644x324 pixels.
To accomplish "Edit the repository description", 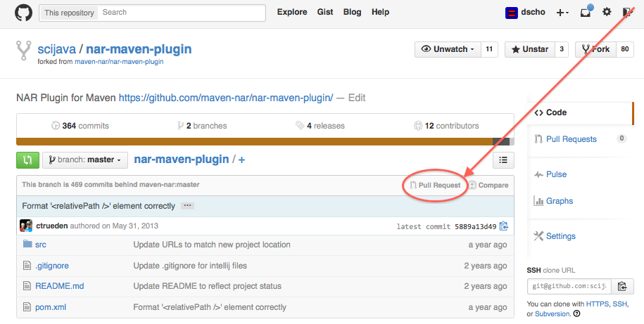I will [357, 98].
